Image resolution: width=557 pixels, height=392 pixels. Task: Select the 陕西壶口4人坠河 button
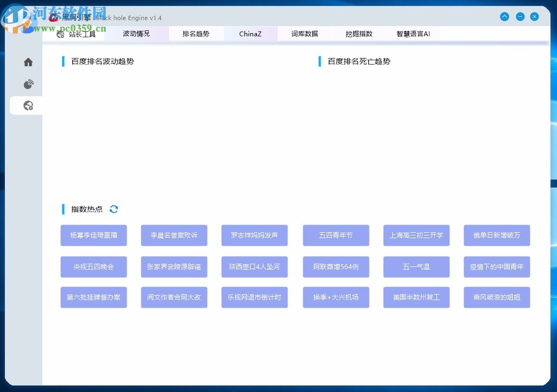[254, 267]
